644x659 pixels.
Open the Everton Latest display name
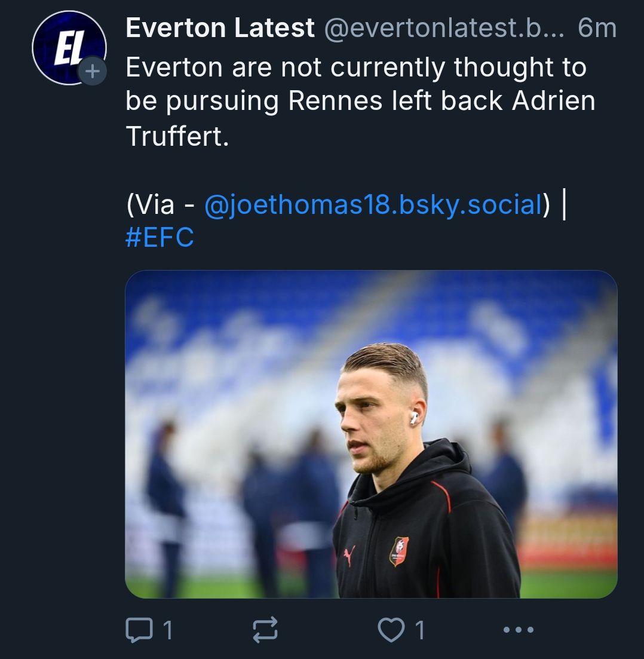[220, 28]
